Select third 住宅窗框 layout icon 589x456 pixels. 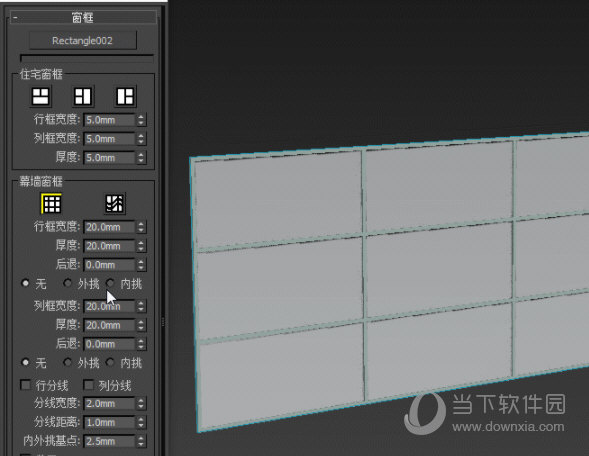click(x=125, y=96)
